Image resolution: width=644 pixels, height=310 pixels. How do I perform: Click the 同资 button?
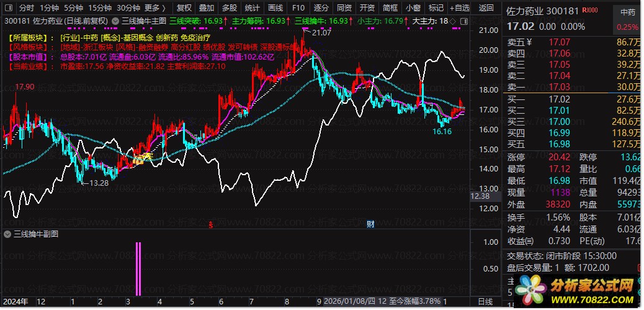(344, 8)
